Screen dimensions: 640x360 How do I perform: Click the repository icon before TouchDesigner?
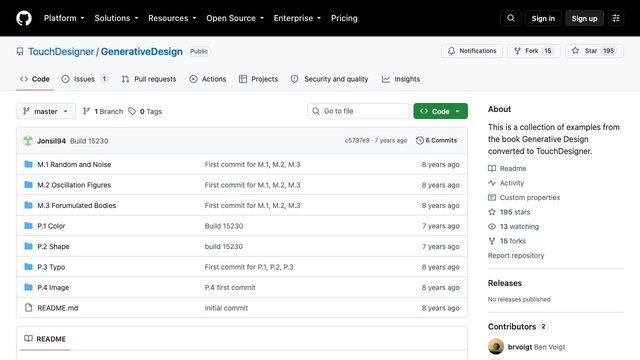click(20, 51)
